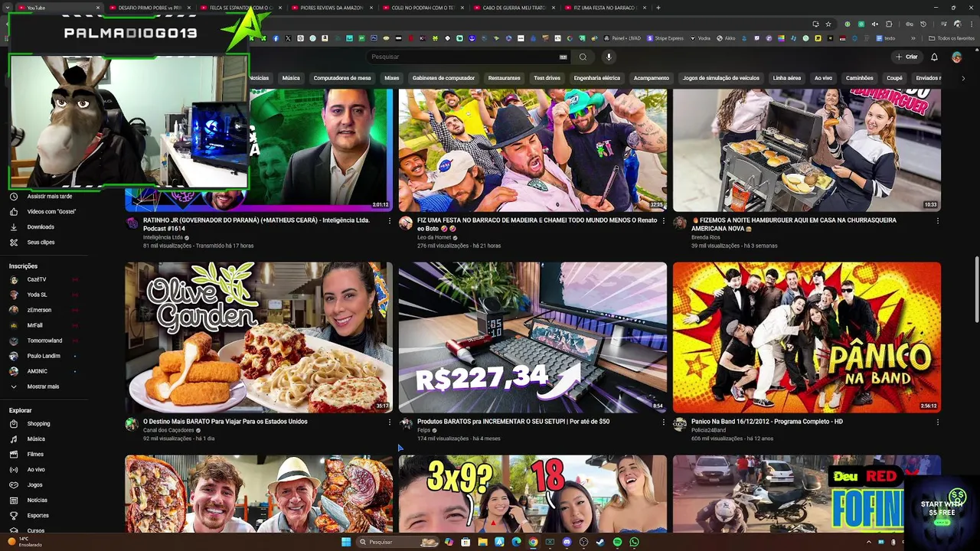Switch to PIORES REVIEWS DA AMAZON tab
The width and height of the screenshot is (980, 551).
(331, 8)
